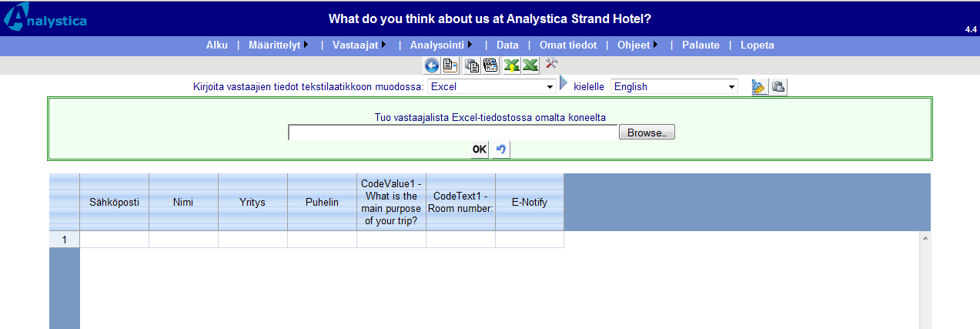Image resolution: width=980 pixels, height=329 pixels.
Task: Click the clear brush icon
Action: pos(759,87)
